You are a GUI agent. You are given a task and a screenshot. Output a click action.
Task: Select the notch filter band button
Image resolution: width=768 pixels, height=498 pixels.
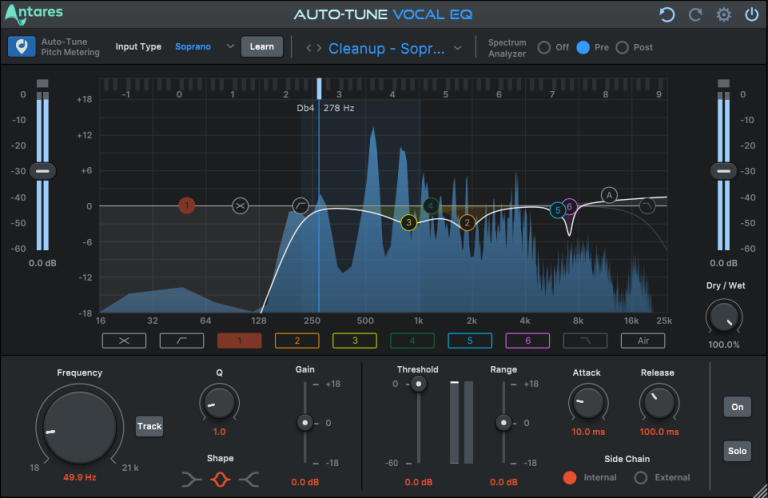[123, 340]
